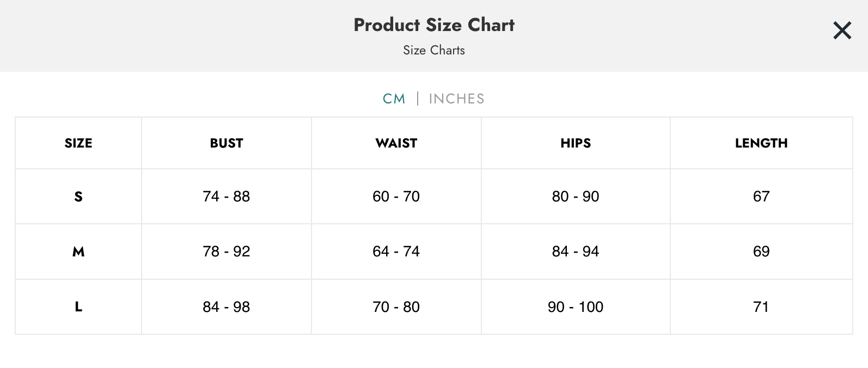Click the LENGTH column header
Screen dimensions: 868x368
pos(761,143)
